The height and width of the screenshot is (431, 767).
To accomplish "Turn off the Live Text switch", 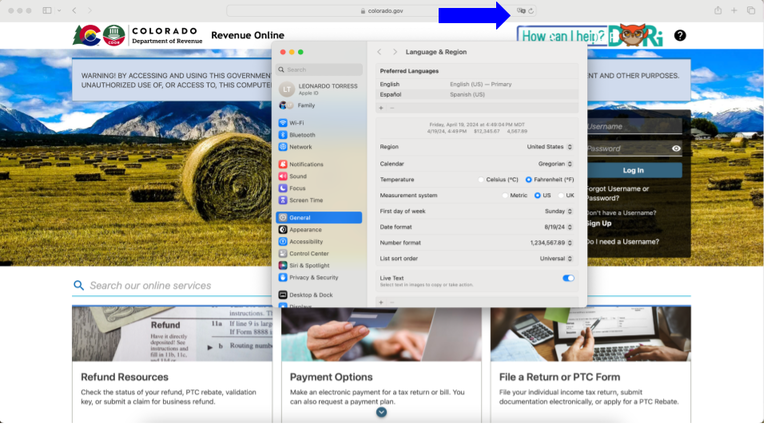I will 568,278.
